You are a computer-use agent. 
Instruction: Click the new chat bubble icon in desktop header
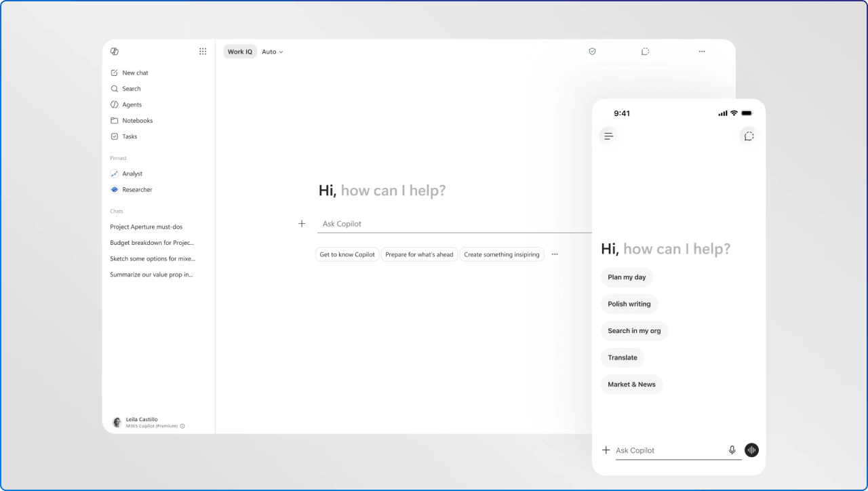pyautogui.click(x=646, y=52)
